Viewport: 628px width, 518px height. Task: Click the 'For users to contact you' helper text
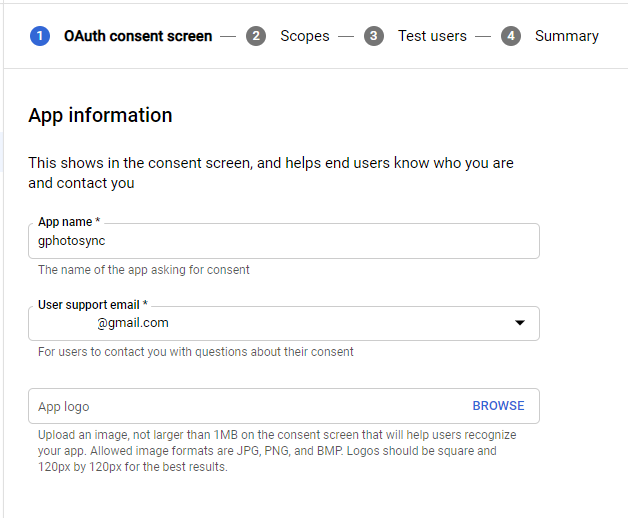[x=195, y=352]
